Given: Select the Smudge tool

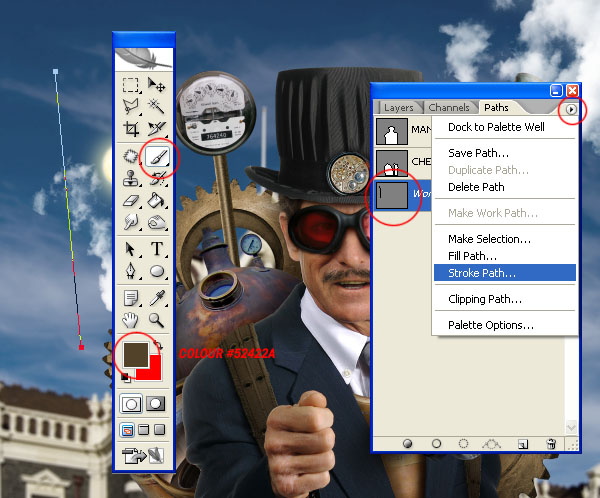Looking at the screenshot, I should coord(131,222).
